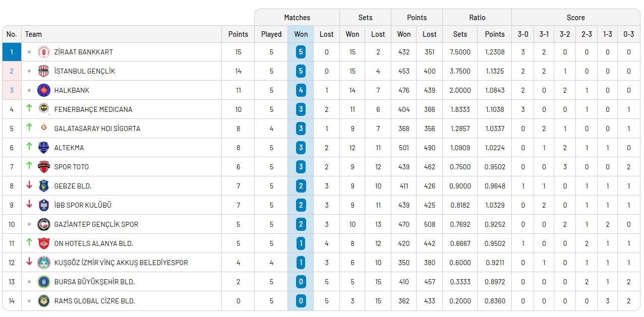Sort table by Matches Won column
This screenshot has height=317, width=644.
[x=301, y=34]
